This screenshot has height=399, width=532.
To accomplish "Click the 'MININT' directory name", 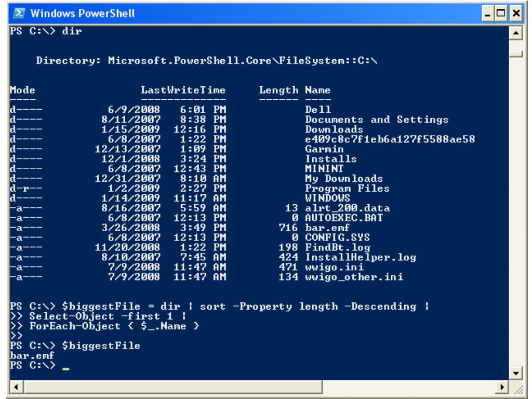I will click(x=324, y=169).
